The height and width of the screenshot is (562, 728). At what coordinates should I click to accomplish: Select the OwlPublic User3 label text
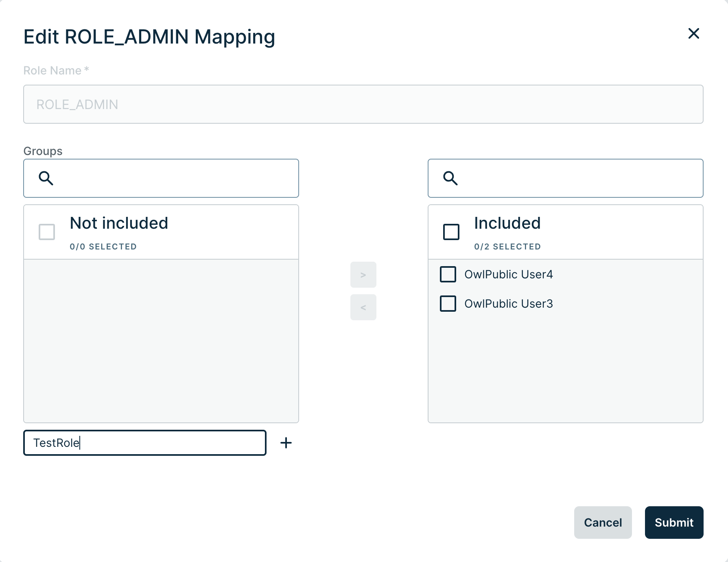point(508,304)
